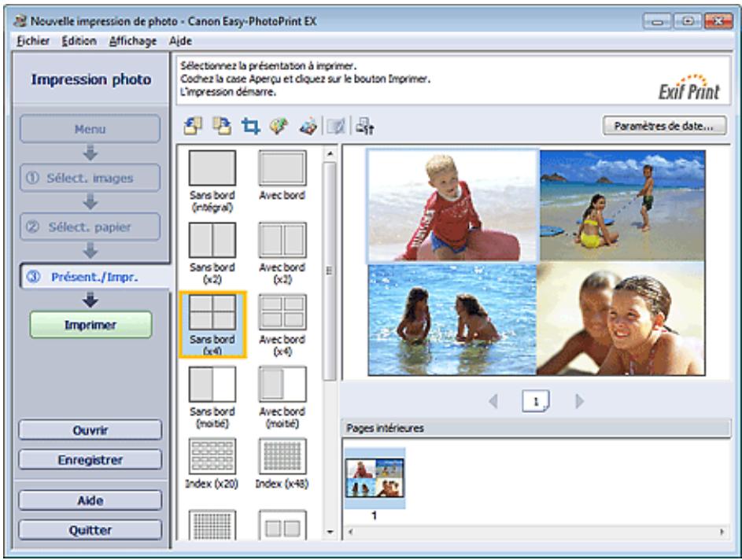Screen dimensions: 742x560
Task: Choose Avec bord single layout
Action: pos(282,175)
